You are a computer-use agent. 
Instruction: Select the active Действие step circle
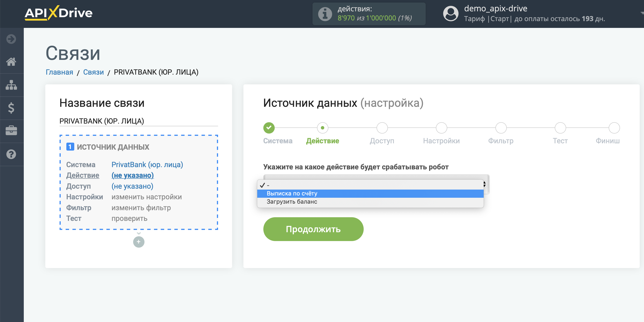[322, 128]
